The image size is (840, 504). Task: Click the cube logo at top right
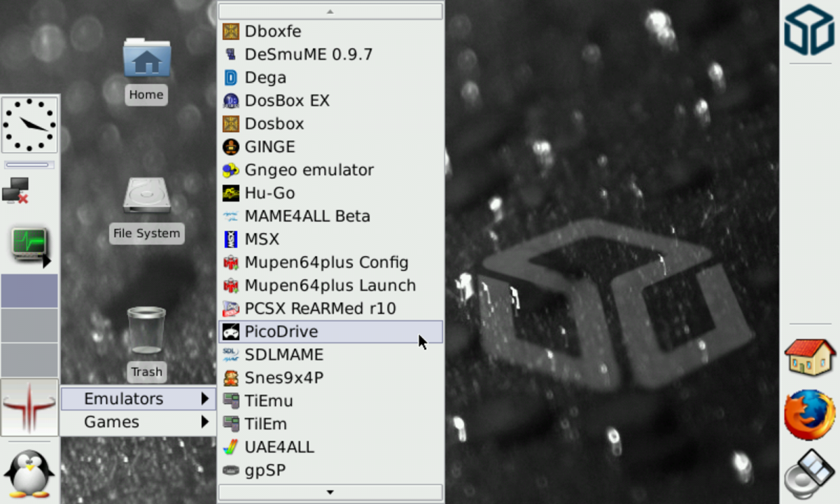[x=809, y=29]
